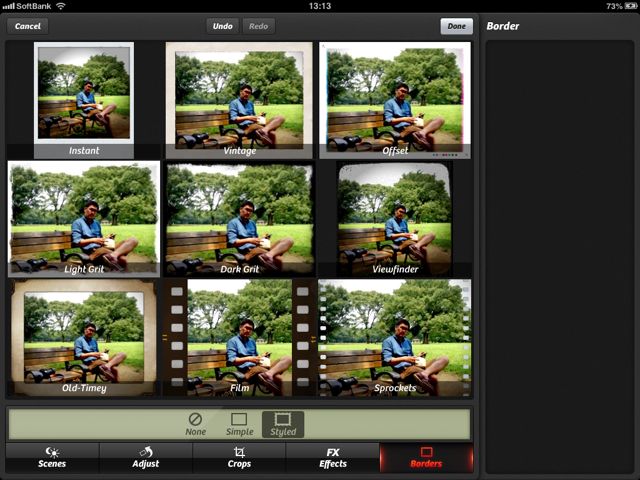640x480 pixels.
Task: Tap the Cancel button
Action: point(28,26)
